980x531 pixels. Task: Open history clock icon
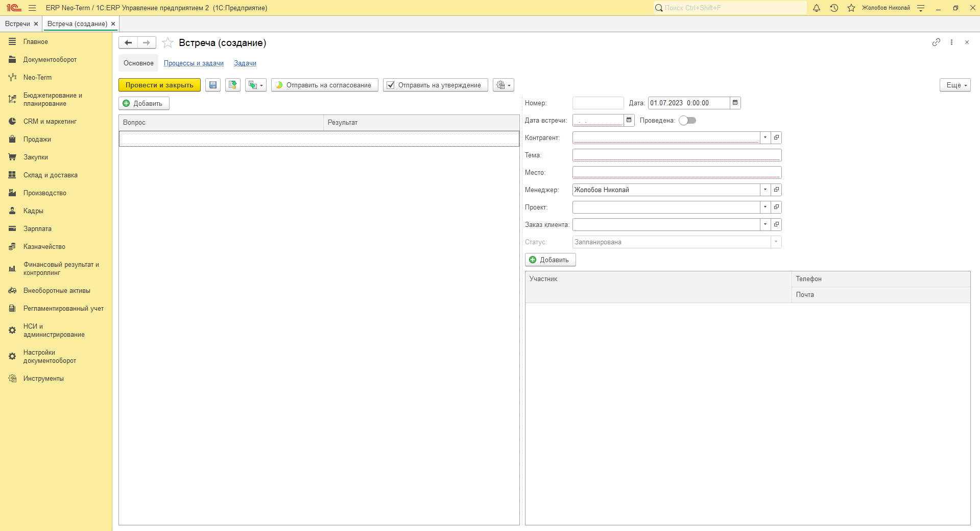tap(834, 8)
